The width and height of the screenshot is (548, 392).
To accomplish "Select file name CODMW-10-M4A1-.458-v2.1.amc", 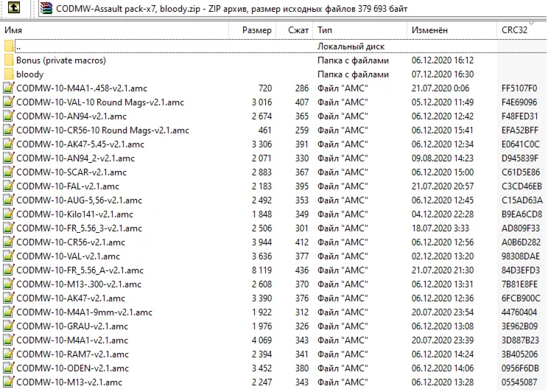I will click(x=82, y=88).
